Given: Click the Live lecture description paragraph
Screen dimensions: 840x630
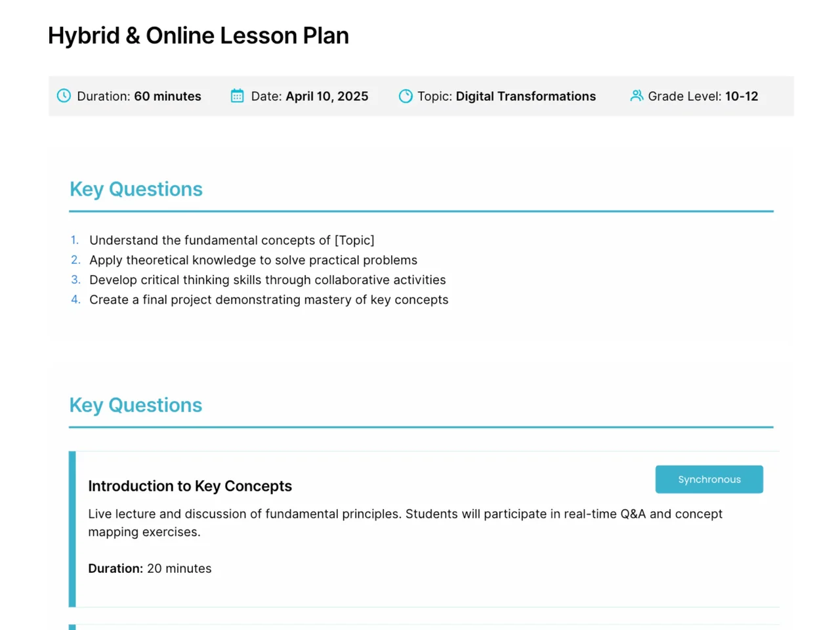Looking at the screenshot, I should tap(405, 522).
